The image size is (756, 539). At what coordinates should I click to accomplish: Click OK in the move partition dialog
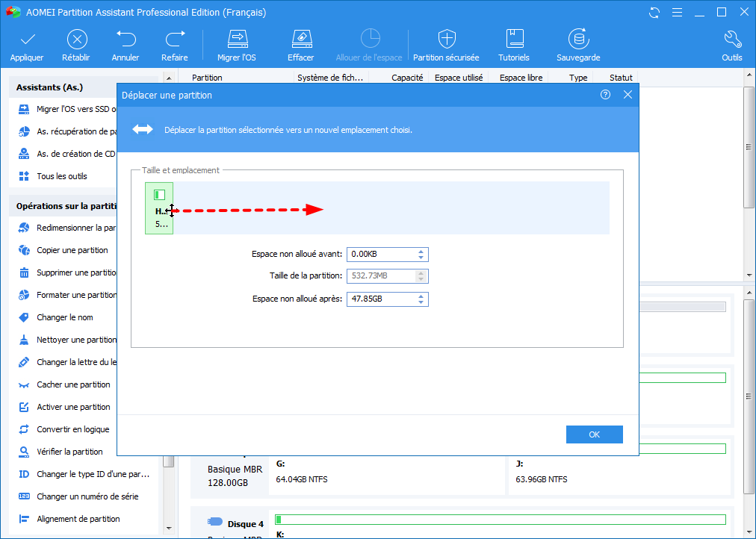(x=595, y=434)
